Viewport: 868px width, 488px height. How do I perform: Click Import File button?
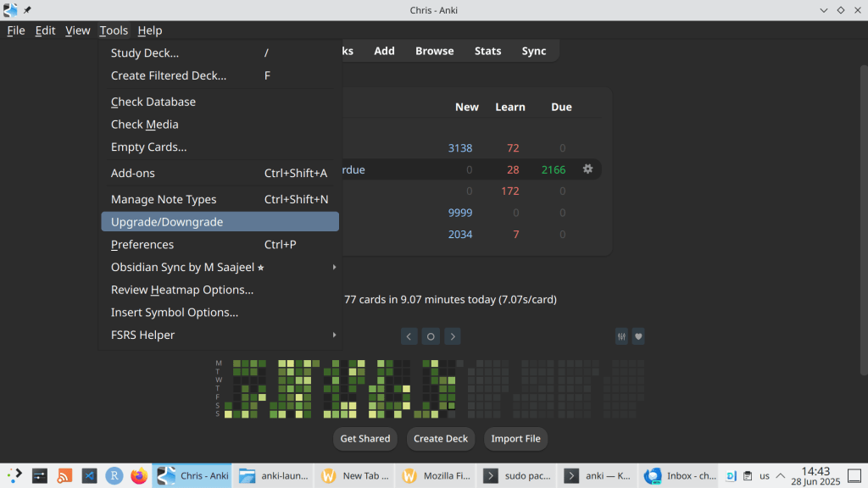coord(515,439)
